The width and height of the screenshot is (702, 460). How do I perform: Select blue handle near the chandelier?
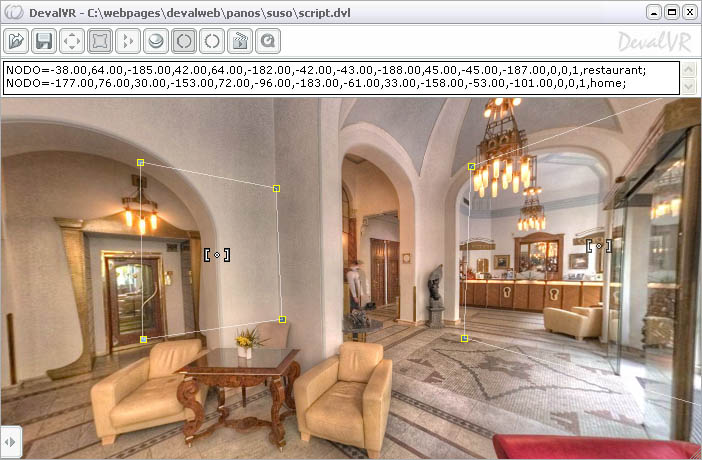471,167
